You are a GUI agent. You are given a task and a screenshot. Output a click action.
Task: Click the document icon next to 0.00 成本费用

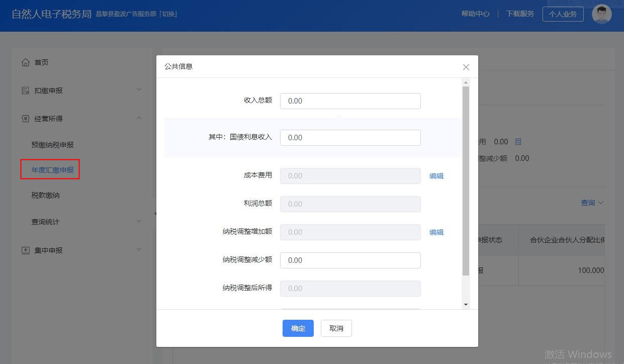tap(518, 141)
